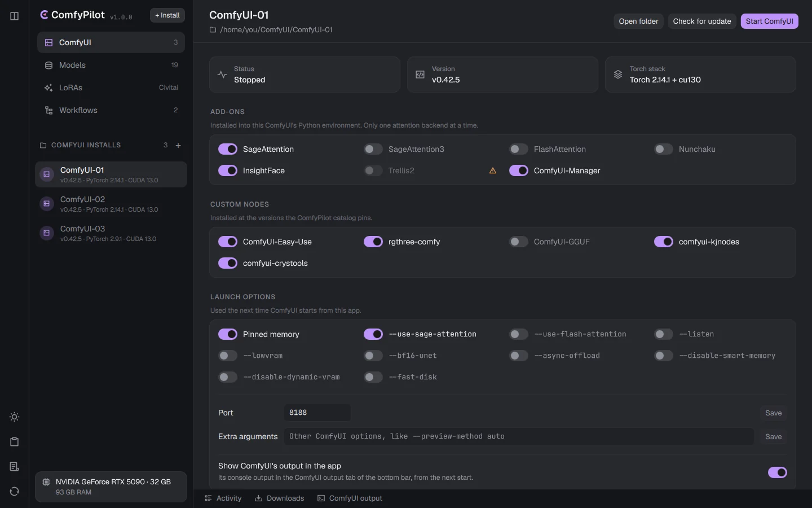
Task: Click the Trellis2 warning triangle icon
Action: tap(493, 170)
